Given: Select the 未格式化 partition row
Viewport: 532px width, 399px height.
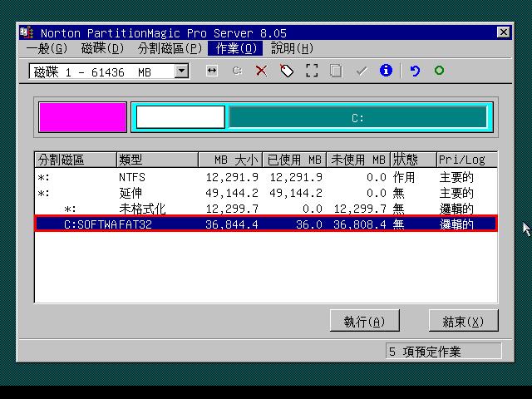Looking at the screenshot, I should click(266, 209).
